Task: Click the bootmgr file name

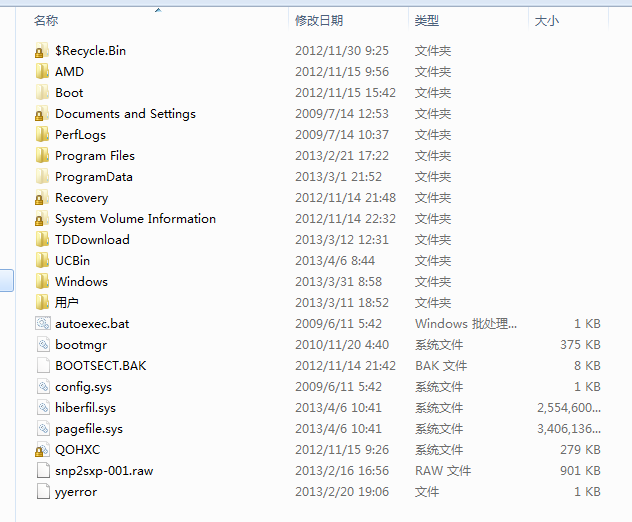Action: 81,345
